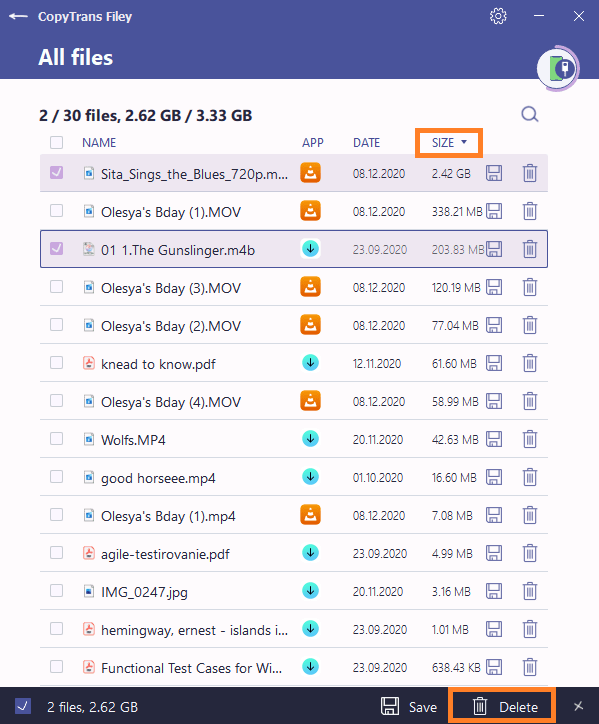The height and width of the screenshot is (724, 599).
Task: Delete Olesya's Bday (3).MOV via trash icon
Action: point(530,287)
